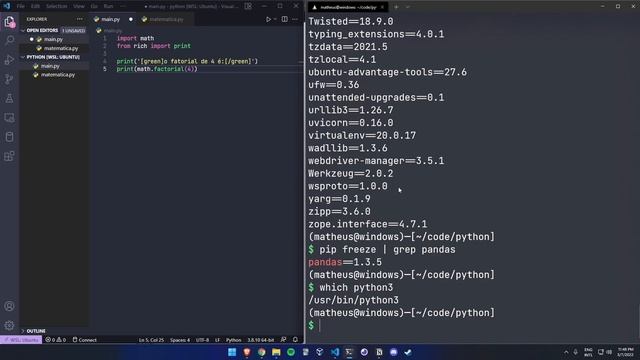Customize layout from title bar icon
Screen dimensions: 640x360
(x=248, y=6)
